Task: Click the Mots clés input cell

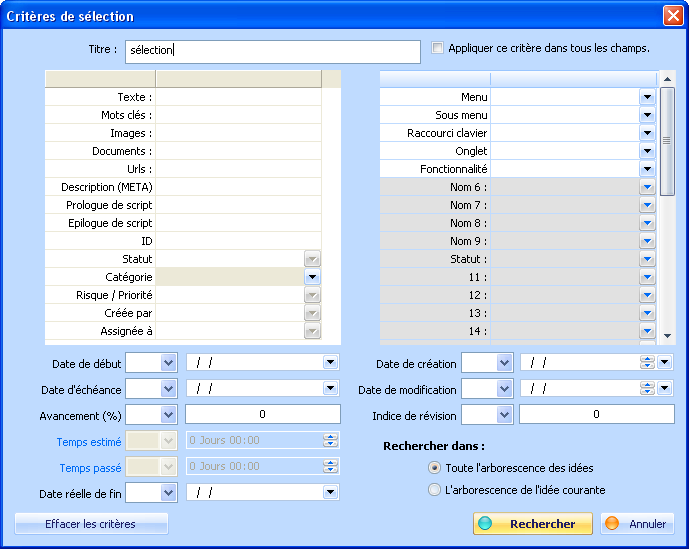Action: click(239, 115)
